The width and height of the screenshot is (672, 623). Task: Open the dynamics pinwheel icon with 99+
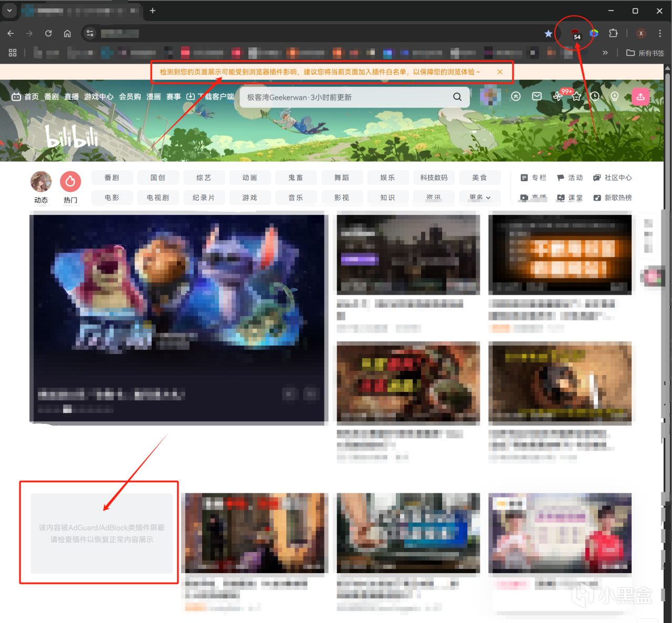[x=558, y=97]
